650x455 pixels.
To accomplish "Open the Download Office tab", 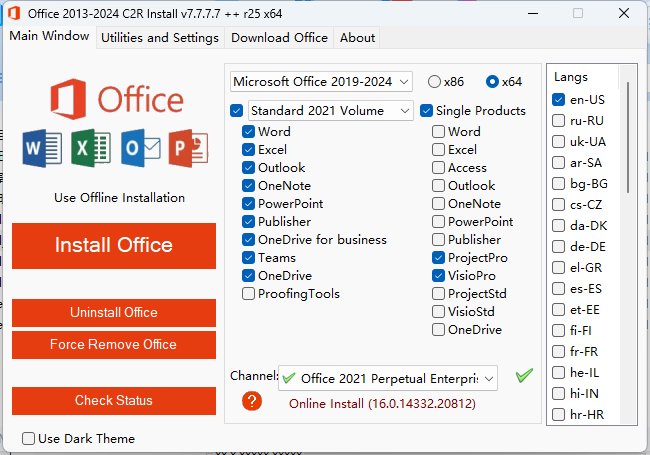I will coord(279,37).
